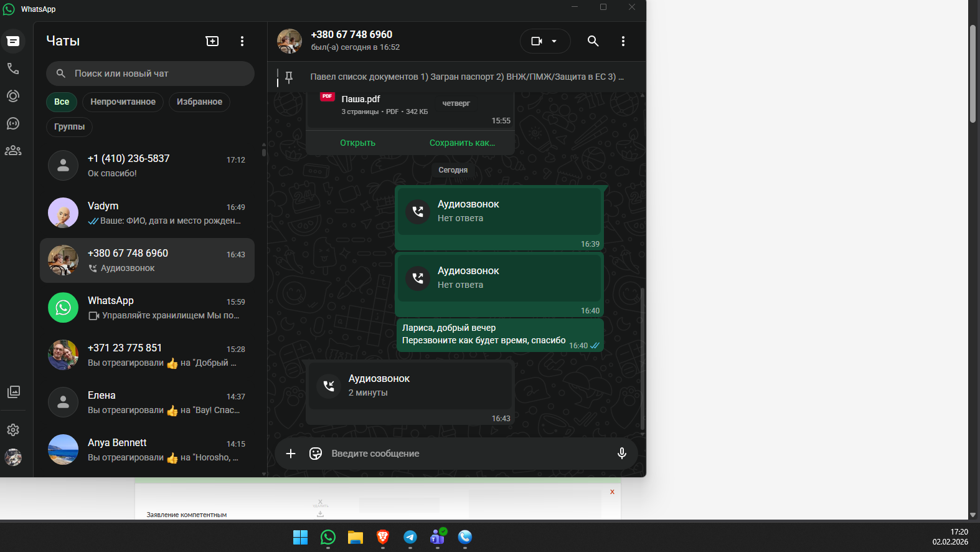The height and width of the screenshot is (552, 980).
Task: Expand the call options dropdown arrow
Action: (554, 41)
